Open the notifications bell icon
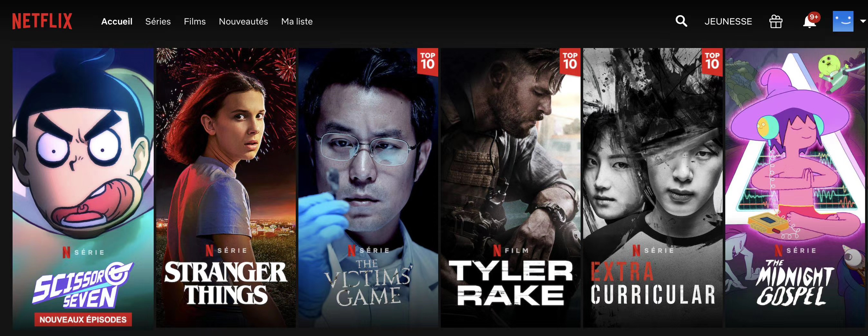This screenshot has width=868, height=336. point(809,22)
